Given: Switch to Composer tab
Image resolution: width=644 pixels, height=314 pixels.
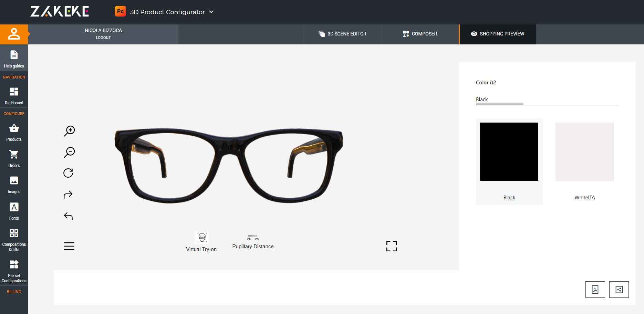Looking at the screenshot, I should tap(420, 34).
